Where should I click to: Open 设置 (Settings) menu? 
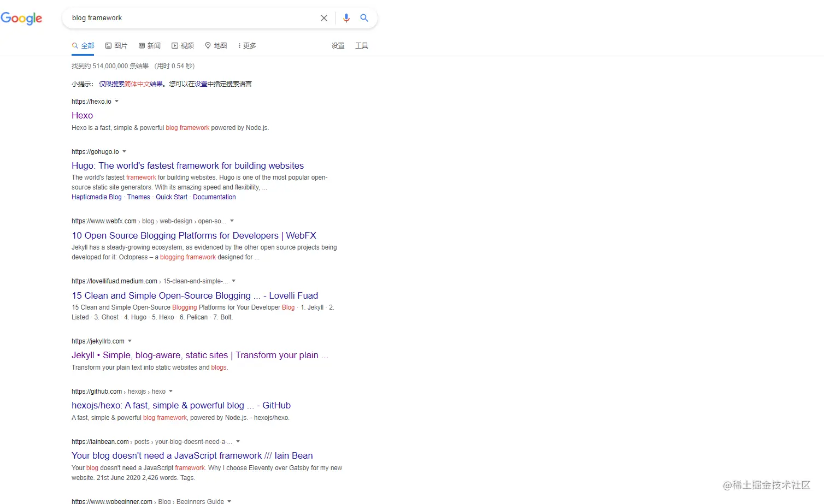[x=338, y=46]
